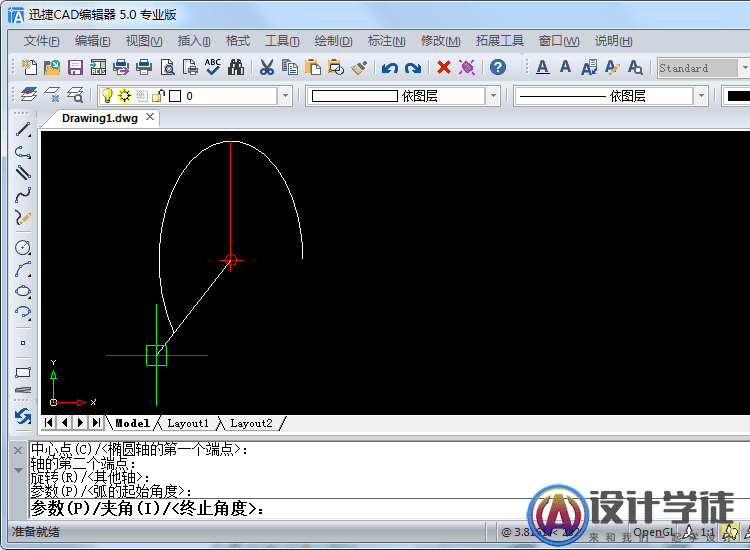The width and height of the screenshot is (750, 550).
Task: Select the Spline curve tool
Action: (23, 195)
